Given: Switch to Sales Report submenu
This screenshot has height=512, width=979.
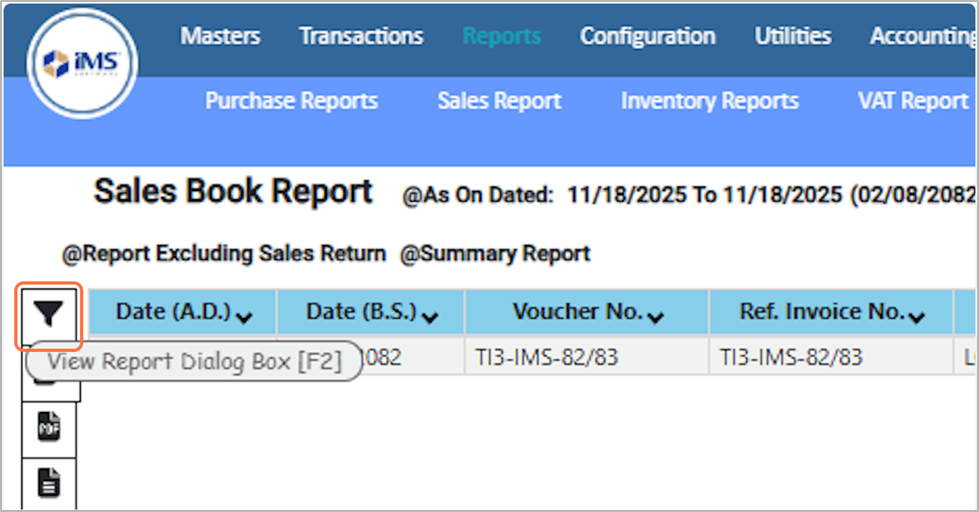Looking at the screenshot, I should tap(499, 101).
